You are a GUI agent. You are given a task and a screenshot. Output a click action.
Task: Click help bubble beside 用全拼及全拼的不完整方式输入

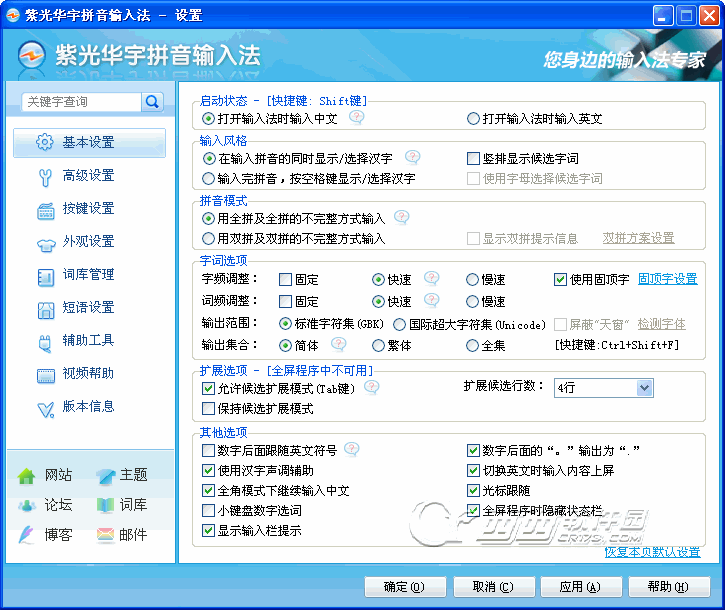point(401,217)
